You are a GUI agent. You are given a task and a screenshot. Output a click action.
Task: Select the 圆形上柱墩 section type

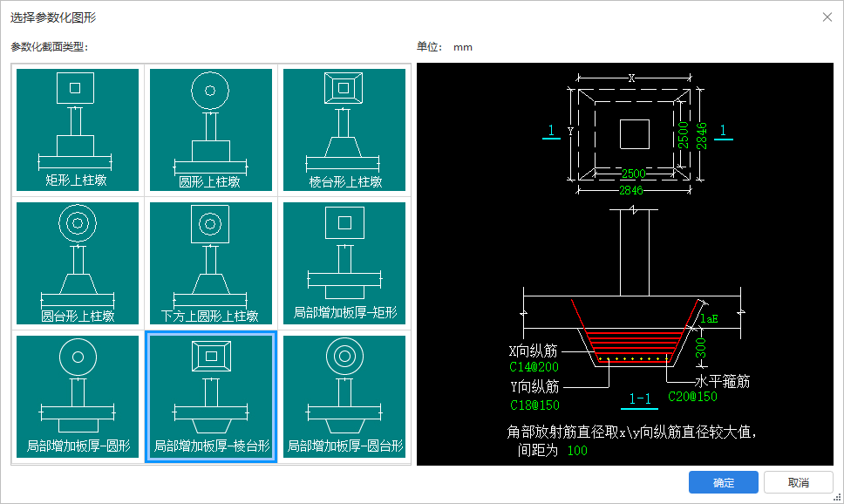pyautogui.click(x=211, y=130)
